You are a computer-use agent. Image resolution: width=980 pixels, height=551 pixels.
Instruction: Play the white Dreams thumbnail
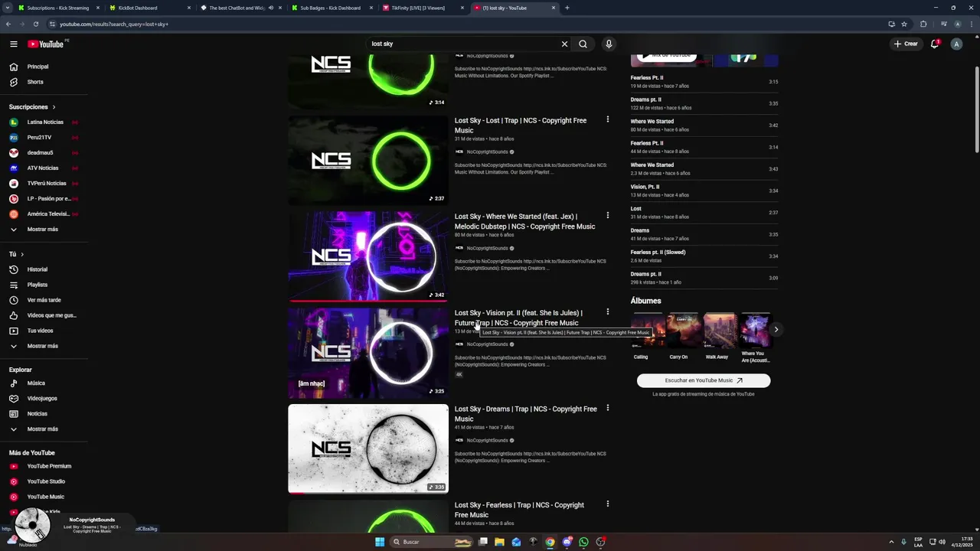pyautogui.click(x=368, y=448)
